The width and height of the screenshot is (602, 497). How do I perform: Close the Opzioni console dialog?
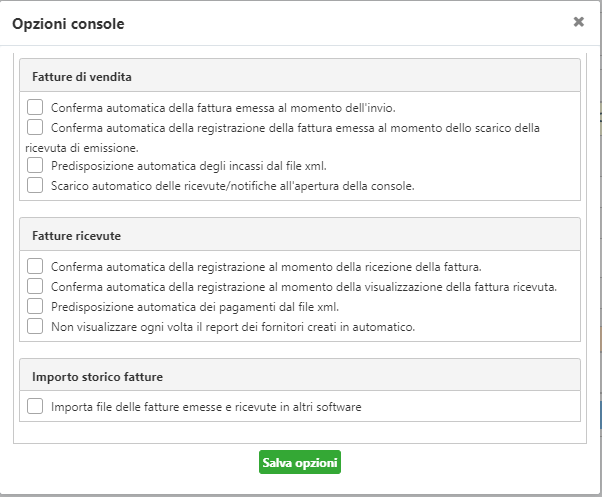point(579,22)
